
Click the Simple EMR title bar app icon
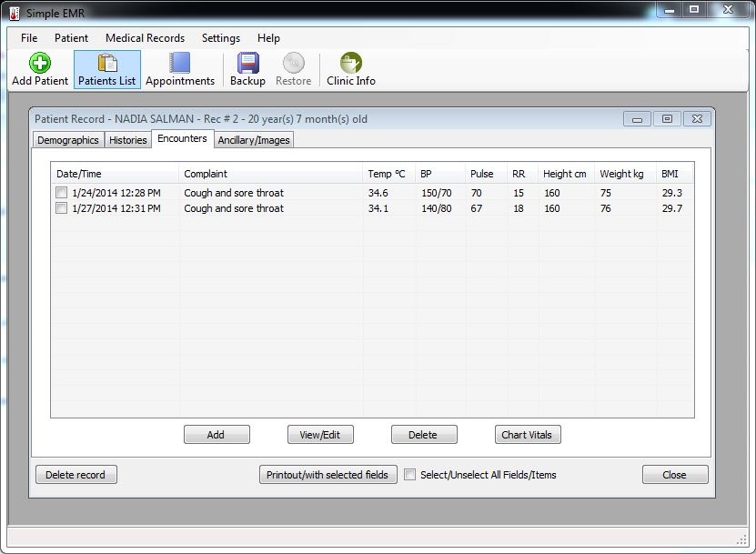15,13
